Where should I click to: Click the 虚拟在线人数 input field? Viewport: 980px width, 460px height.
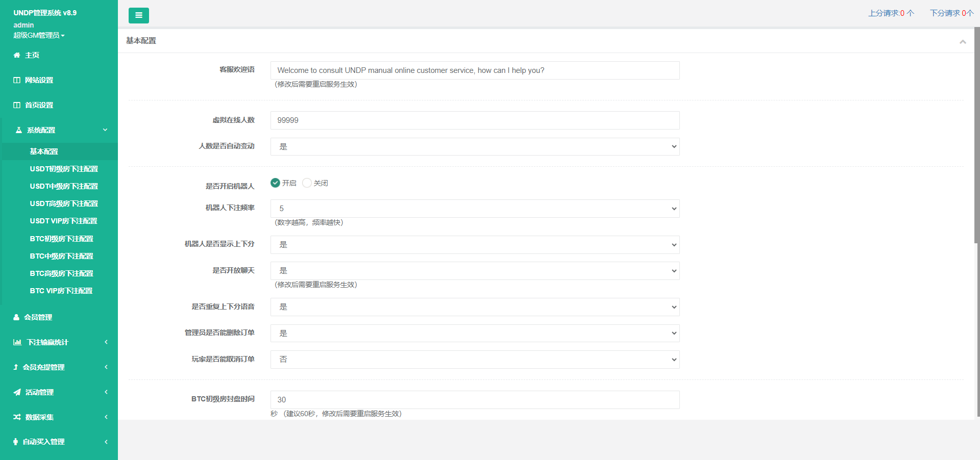475,120
